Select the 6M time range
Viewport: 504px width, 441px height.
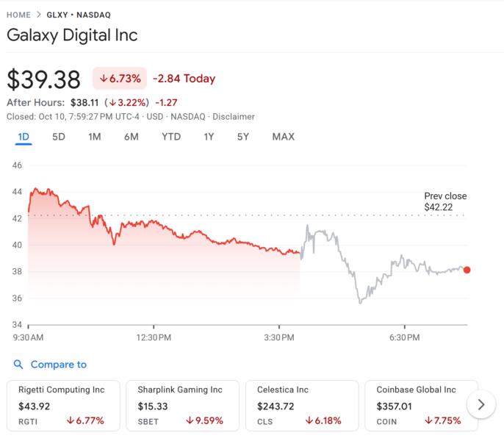[132, 137]
